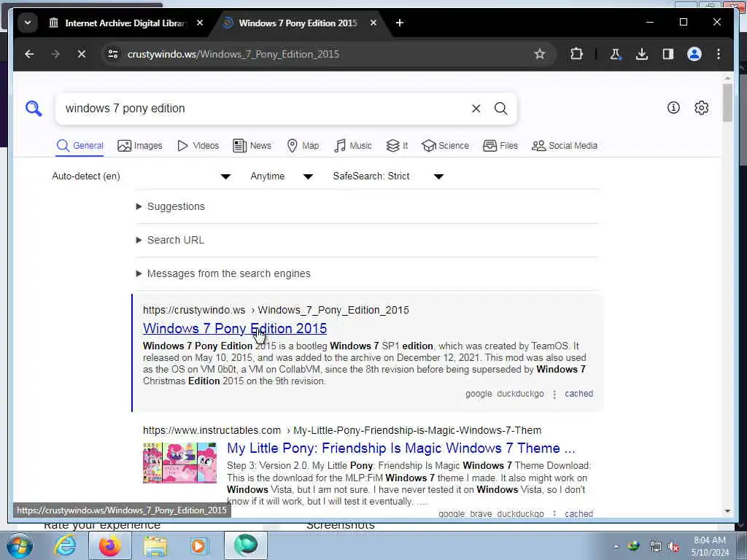Viewport: 747px width, 560px height.
Task: Show hidden system tray icons arrow
Action: pyautogui.click(x=616, y=547)
